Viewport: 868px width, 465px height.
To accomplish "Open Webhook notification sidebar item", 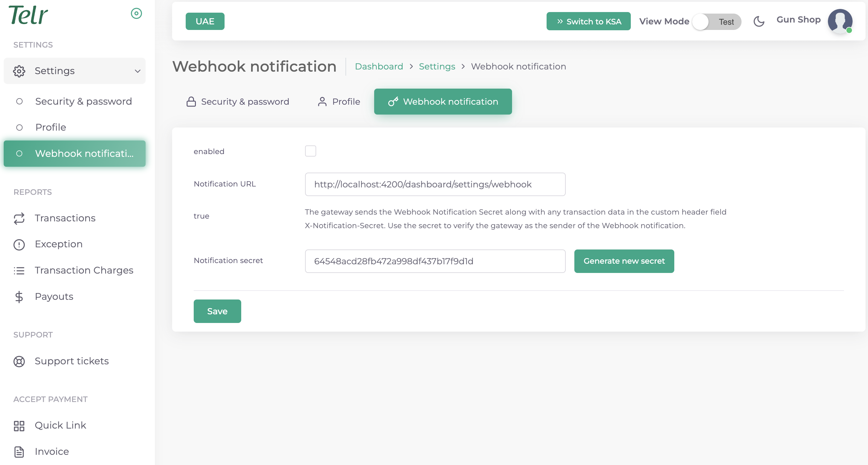I will 74,153.
